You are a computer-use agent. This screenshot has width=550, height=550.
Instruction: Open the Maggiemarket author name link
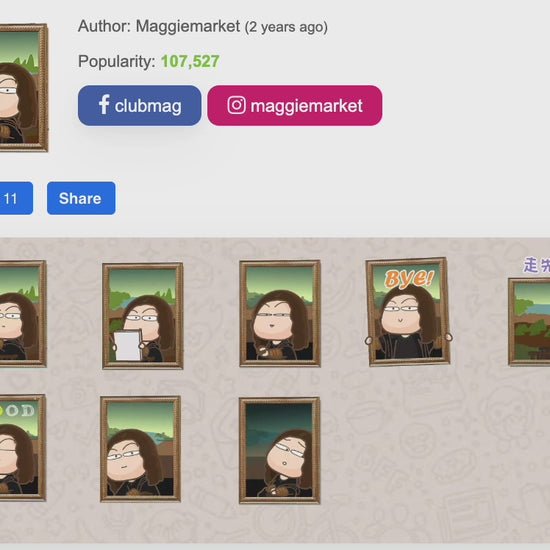point(188,26)
